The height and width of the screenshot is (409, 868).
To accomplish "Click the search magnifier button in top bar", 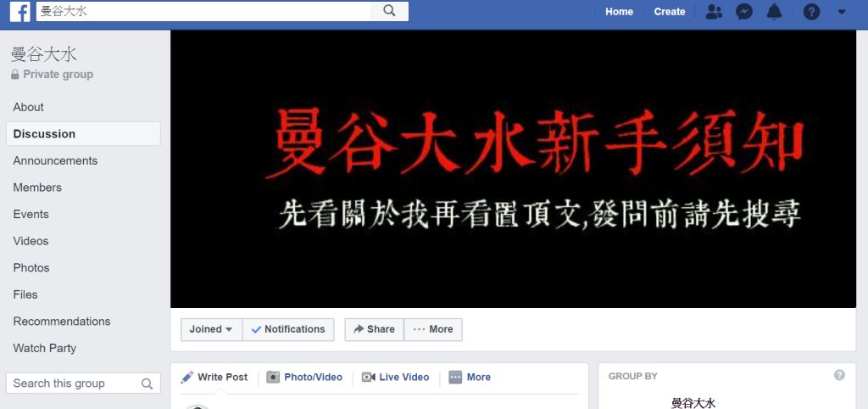I will pyautogui.click(x=390, y=11).
